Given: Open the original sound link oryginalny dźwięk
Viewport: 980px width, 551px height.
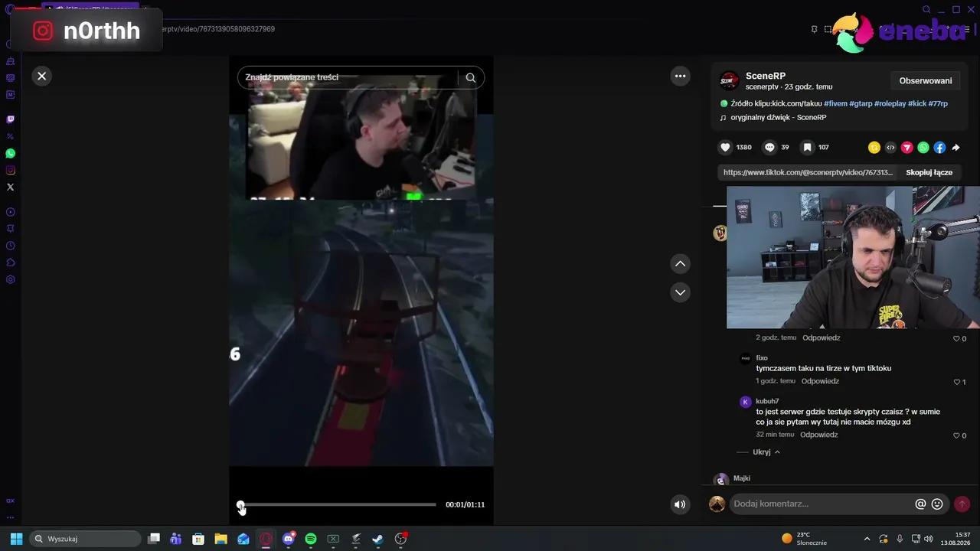Looking at the screenshot, I should point(779,118).
